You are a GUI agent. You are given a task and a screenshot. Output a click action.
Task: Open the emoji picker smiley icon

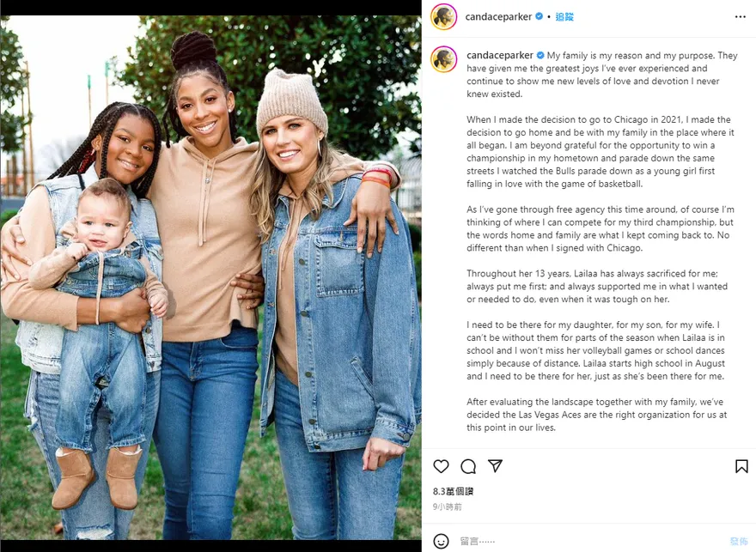(441, 542)
